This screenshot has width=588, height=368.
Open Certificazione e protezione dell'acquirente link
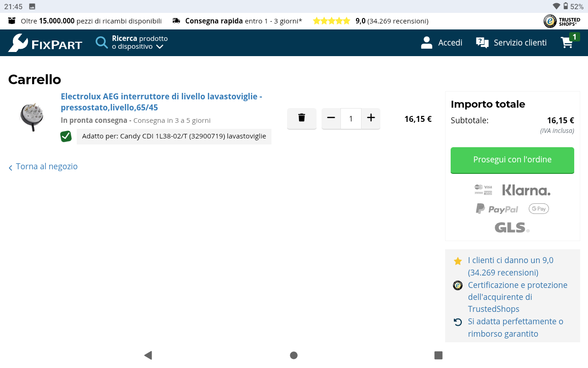[x=518, y=297]
